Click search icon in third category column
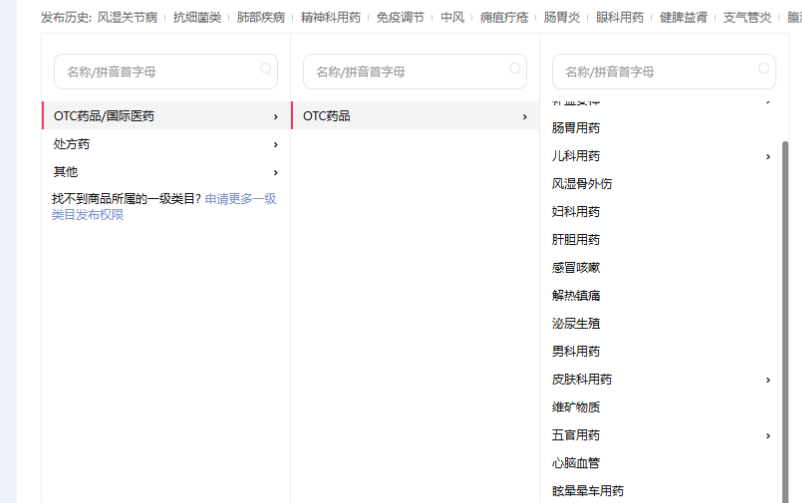The height and width of the screenshot is (503, 802). (x=764, y=69)
